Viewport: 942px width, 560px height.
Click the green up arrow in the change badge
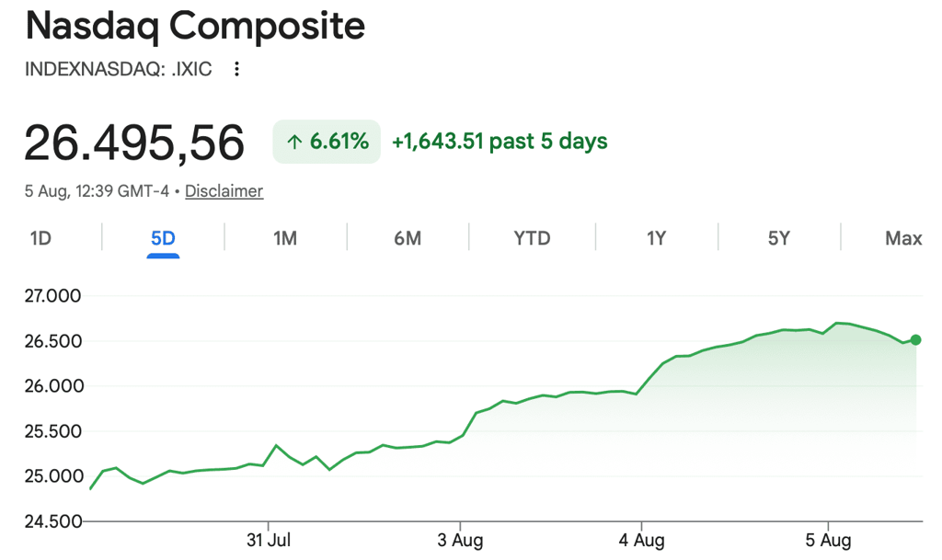(x=293, y=143)
